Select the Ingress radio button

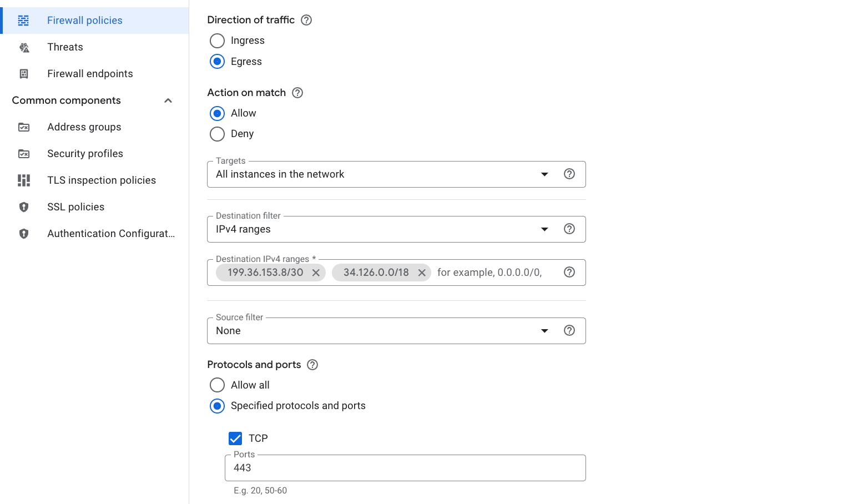pos(218,41)
